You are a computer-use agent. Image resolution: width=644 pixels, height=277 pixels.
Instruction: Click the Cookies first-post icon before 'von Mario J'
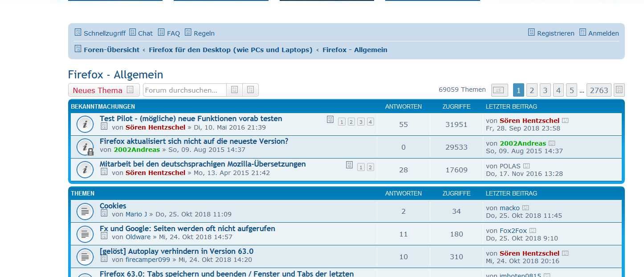(104, 213)
